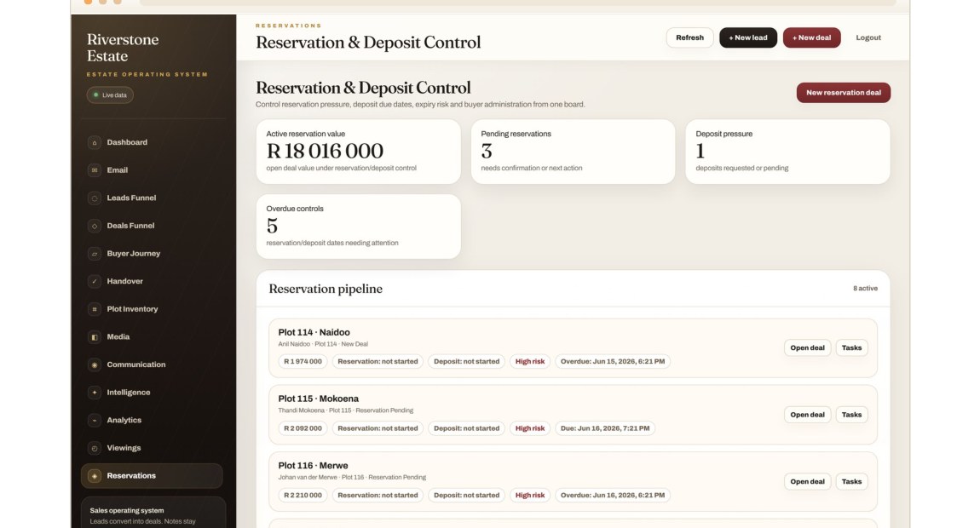980x528 pixels.
Task: Open Tasks for Plot 115 Mokoena
Action: (x=851, y=415)
